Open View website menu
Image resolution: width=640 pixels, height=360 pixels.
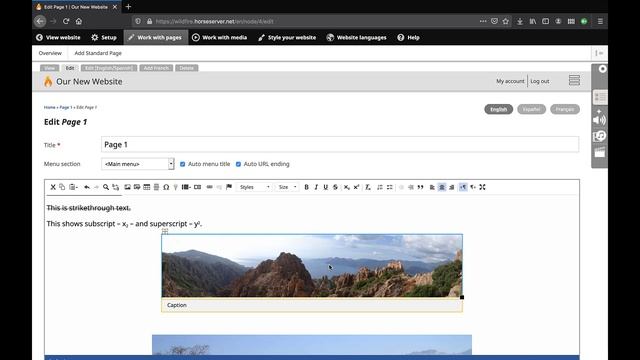pyautogui.click(x=58, y=37)
